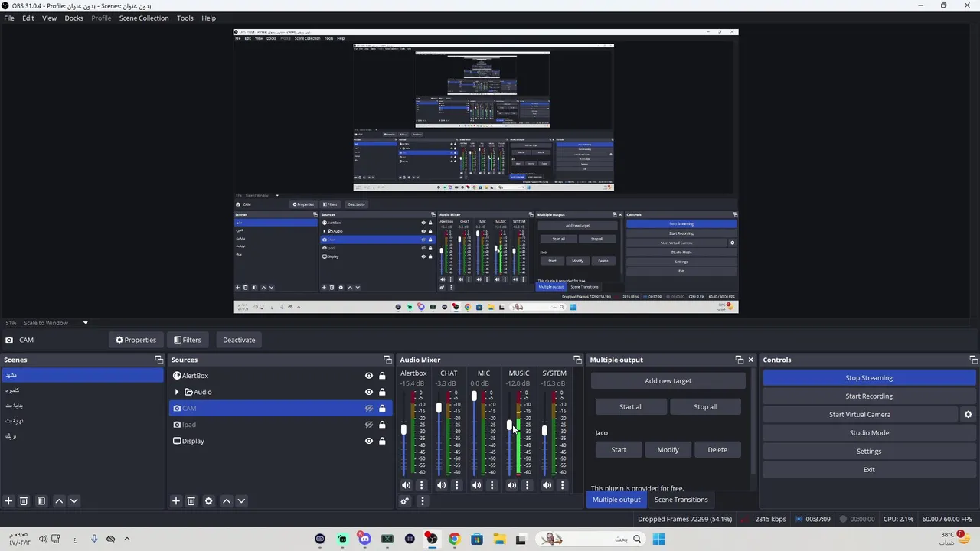
Task: Open the View menu
Action: point(49,18)
